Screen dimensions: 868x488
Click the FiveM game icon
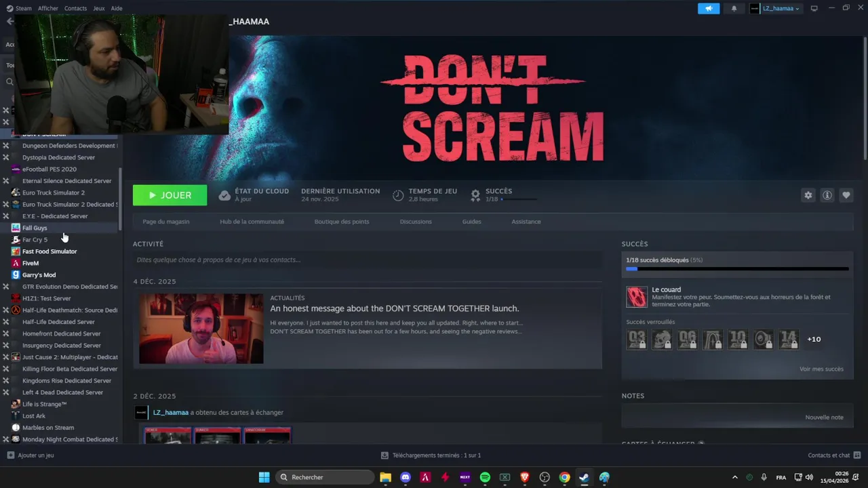16,263
